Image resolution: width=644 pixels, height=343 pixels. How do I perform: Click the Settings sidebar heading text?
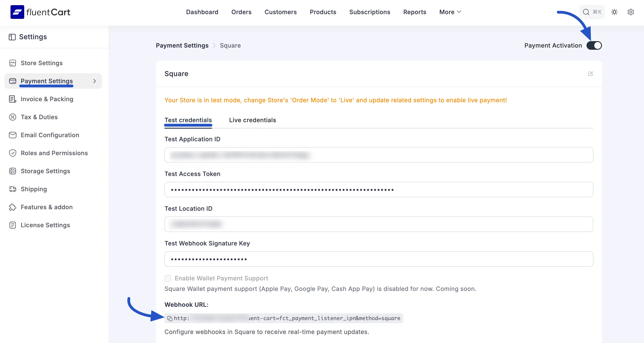[33, 37]
